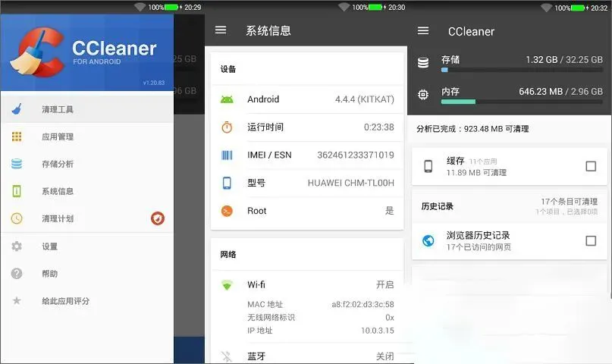Open the 设置 gear icon
Viewport: 612px width, 364px height.
17,246
